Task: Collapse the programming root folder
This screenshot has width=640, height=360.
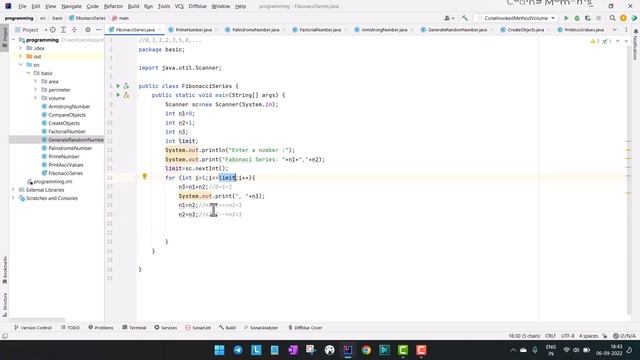Action: 13,40
